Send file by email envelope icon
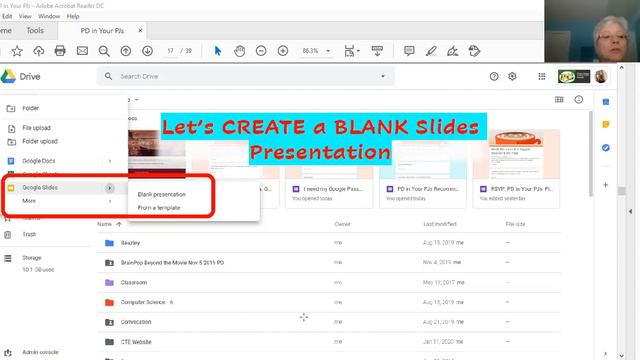The image size is (640, 360). (x=82, y=51)
